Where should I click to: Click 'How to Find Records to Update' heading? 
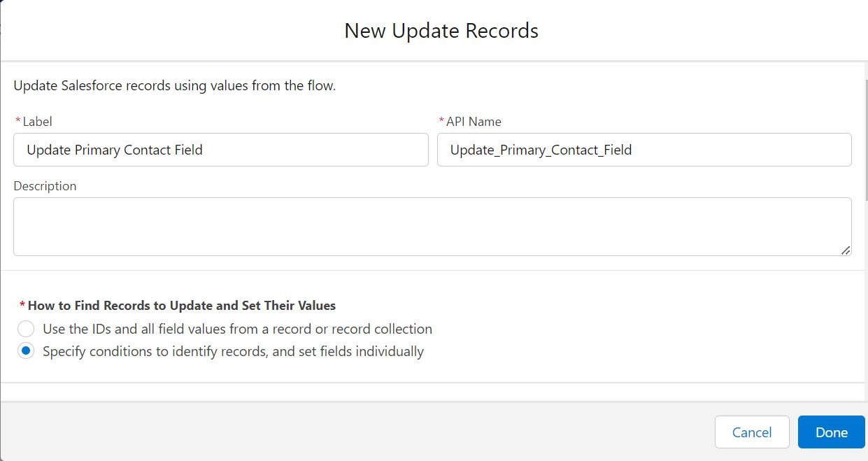(x=182, y=306)
